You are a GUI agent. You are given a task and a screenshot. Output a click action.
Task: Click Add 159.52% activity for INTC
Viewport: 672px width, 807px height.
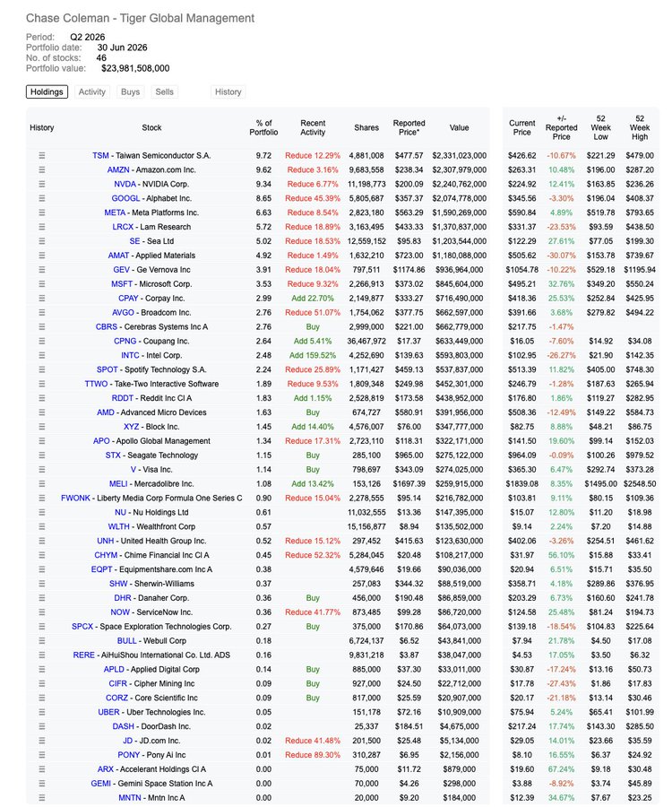click(x=313, y=355)
